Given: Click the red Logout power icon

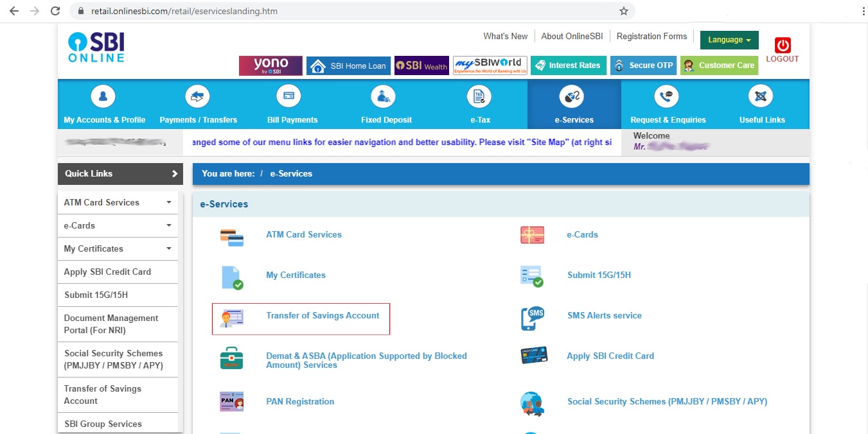Looking at the screenshot, I should [x=783, y=45].
